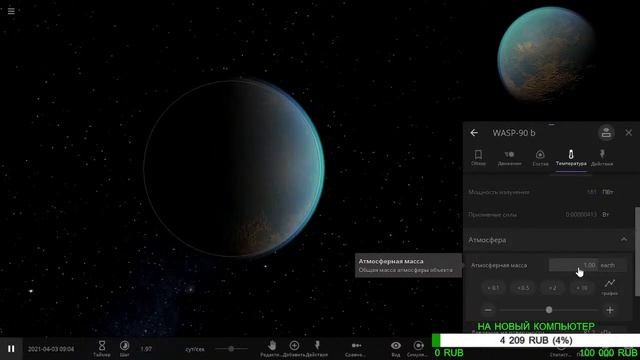
Task: Collapse the Атмосфера section
Action: (x=624, y=240)
